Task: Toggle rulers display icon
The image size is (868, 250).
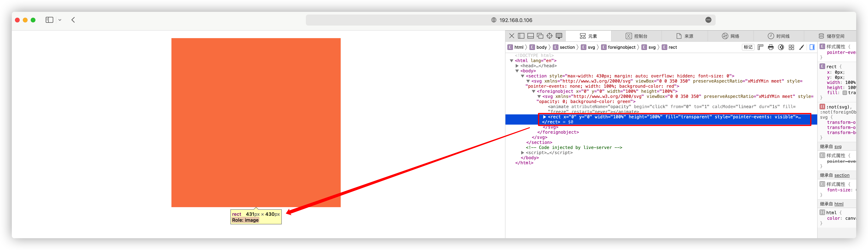Action: [761, 47]
